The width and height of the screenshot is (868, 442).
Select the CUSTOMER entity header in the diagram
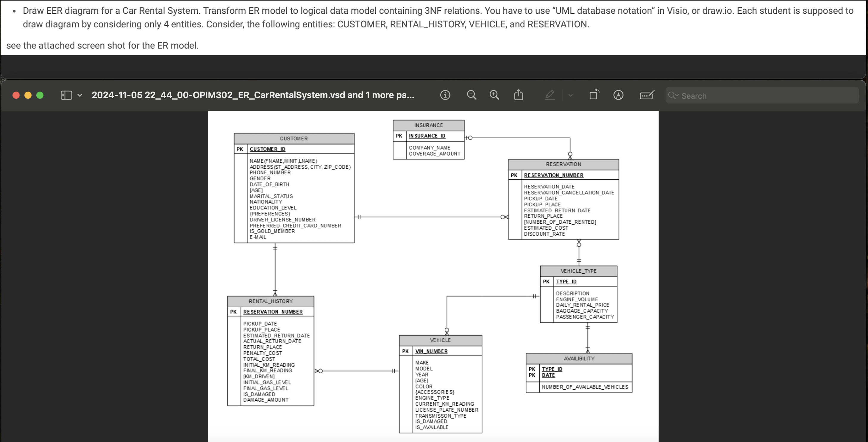tap(294, 138)
